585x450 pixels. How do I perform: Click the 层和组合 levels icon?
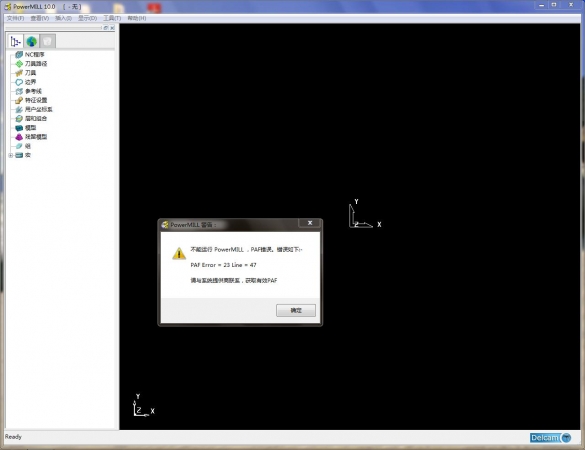(x=19, y=119)
